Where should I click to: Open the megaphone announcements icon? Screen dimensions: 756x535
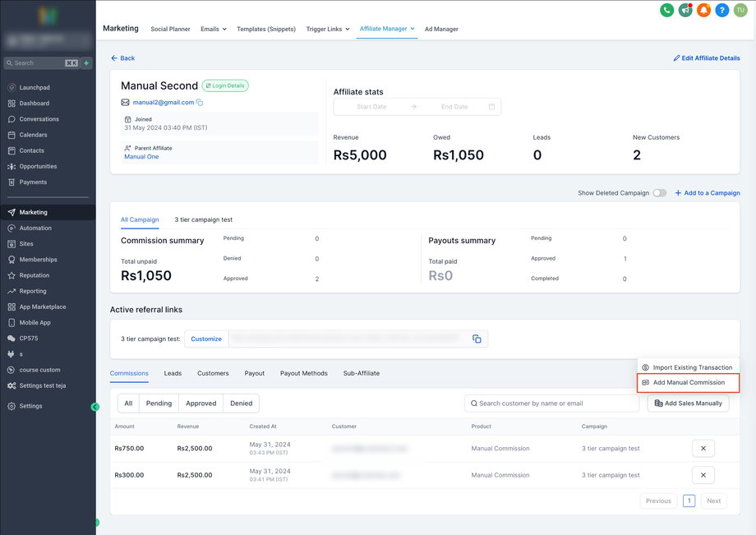tap(685, 10)
